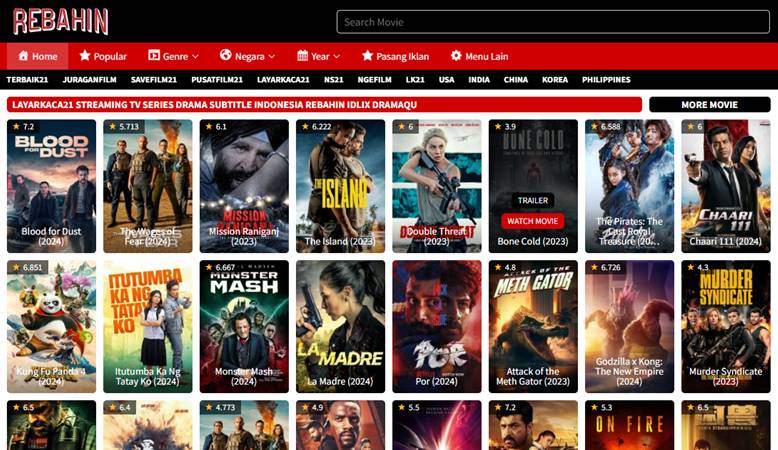The width and height of the screenshot is (778, 450).
Task: Open the Pasang Iklan menu item
Action: point(395,56)
